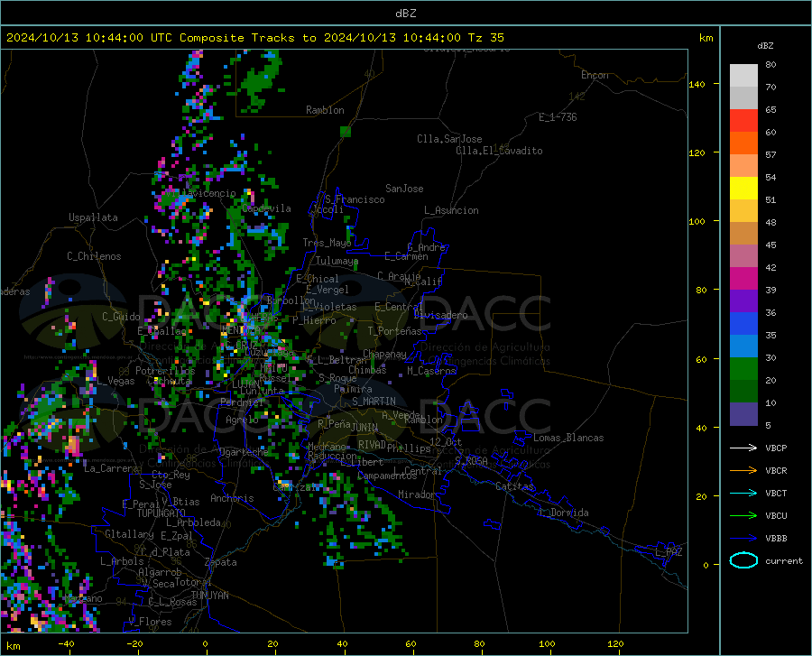Pick the magenta 39 dBZ swatch
The height and width of the screenshot is (656, 812).
pyautogui.click(x=743, y=279)
